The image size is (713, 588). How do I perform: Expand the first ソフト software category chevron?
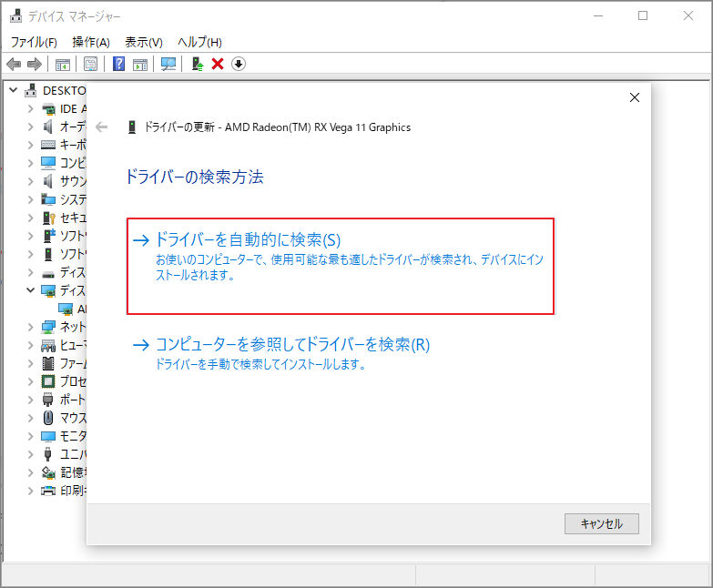[x=30, y=236]
